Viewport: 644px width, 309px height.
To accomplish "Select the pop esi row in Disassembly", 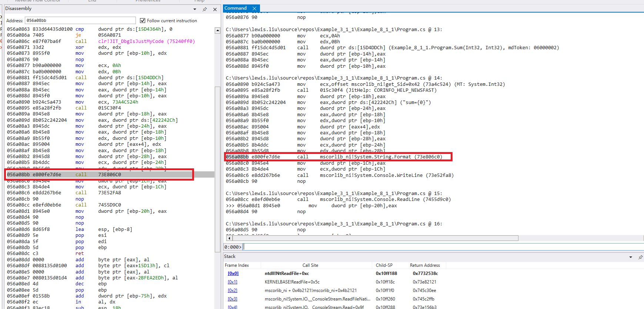I will pyautogui.click(x=110, y=235).
